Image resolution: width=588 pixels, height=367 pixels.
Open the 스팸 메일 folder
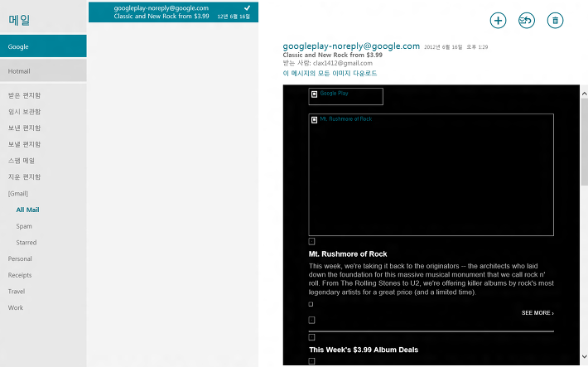point(22,161)
